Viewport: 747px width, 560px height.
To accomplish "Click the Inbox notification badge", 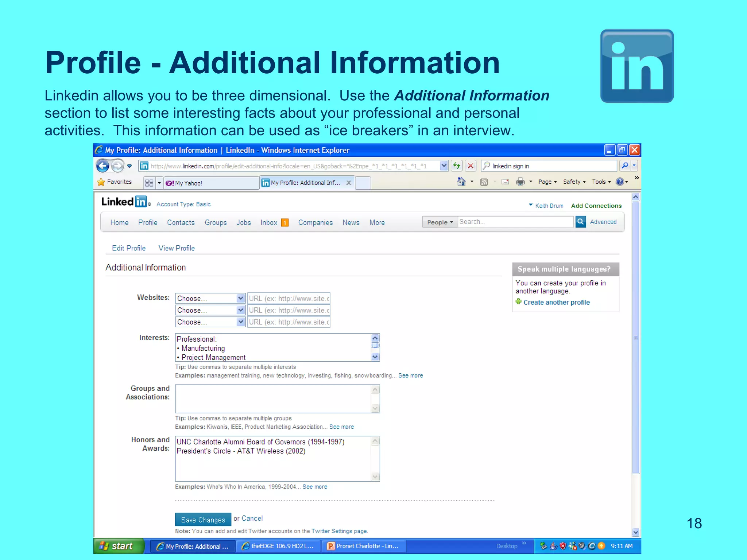I will pos(285,222).
